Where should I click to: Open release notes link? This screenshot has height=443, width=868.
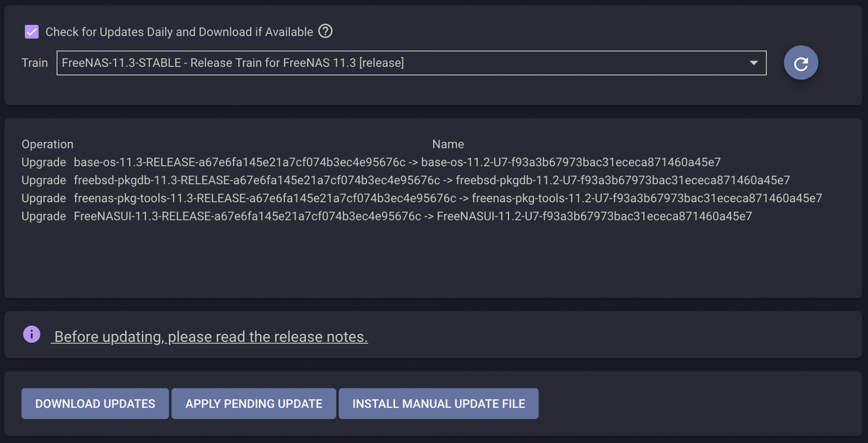(210, 337)
